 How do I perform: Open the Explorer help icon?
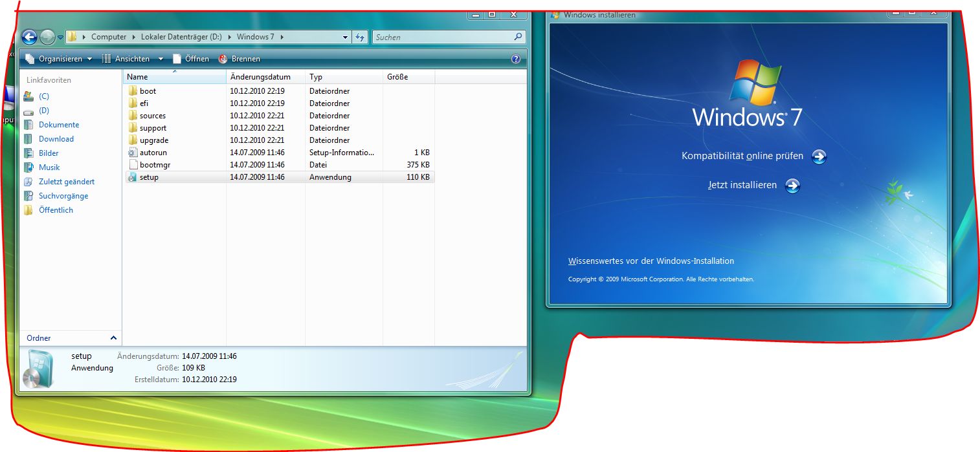[x=516, y=59]
